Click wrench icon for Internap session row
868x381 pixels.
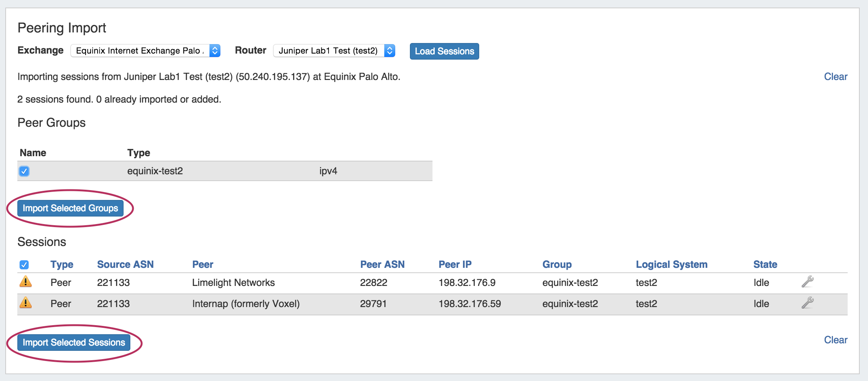(807, 303)
